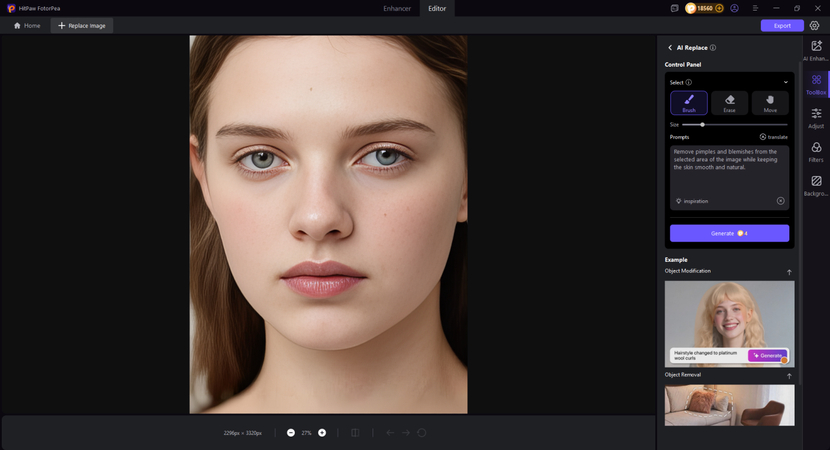The image size is (830, 450).
Task: Open the Filters sidebar panel
Action: coord(816,152)
